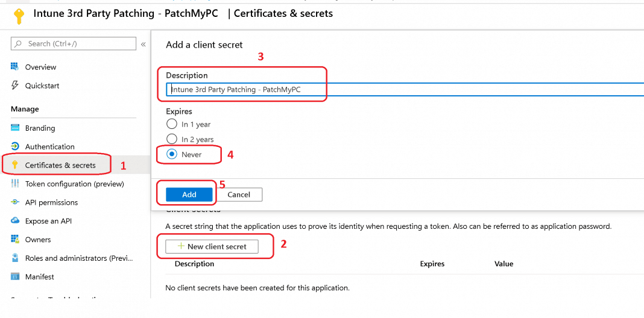Open the Owners menu item
Viewport: 644px width, 318px height.
[x=38, y=239]
